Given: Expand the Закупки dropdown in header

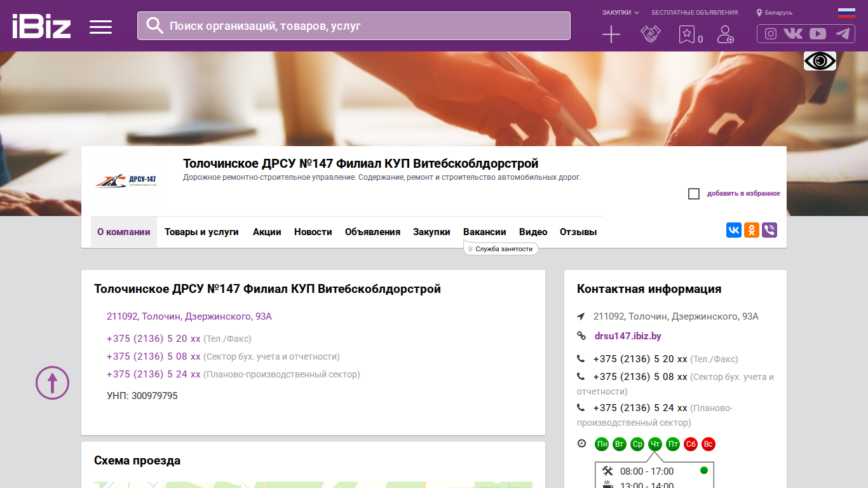Looking at the screenshot, I should 620,13.
